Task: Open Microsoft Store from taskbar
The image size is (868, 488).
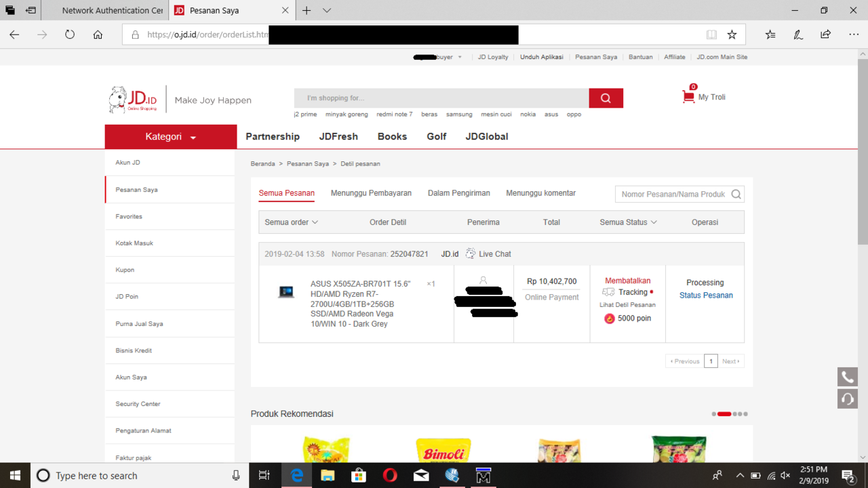Action: click(x=359, y=476)
